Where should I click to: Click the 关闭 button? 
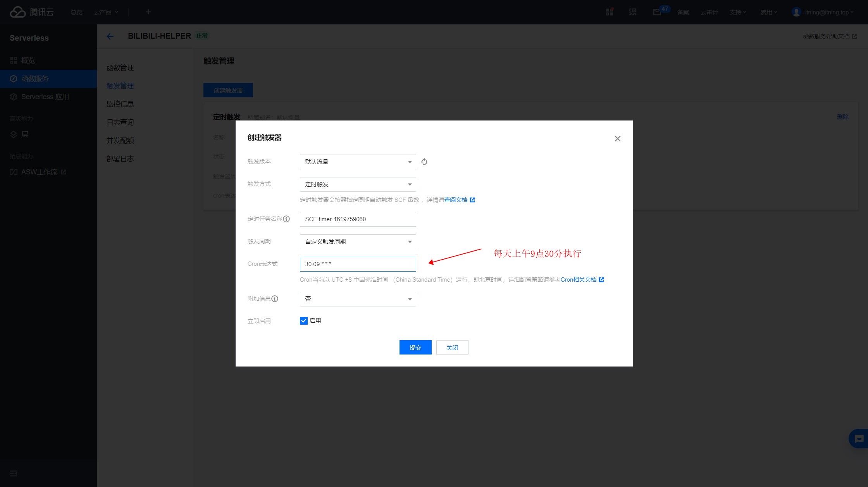452,348
